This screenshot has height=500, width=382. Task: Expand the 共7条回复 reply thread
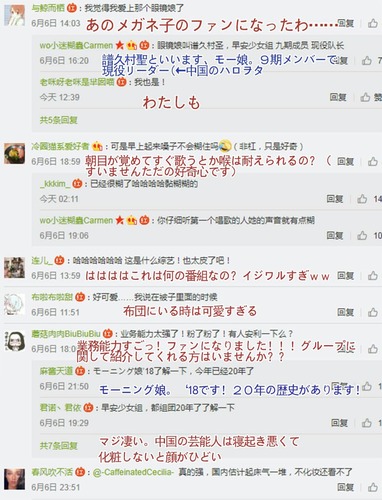click(x=59, y=445)
